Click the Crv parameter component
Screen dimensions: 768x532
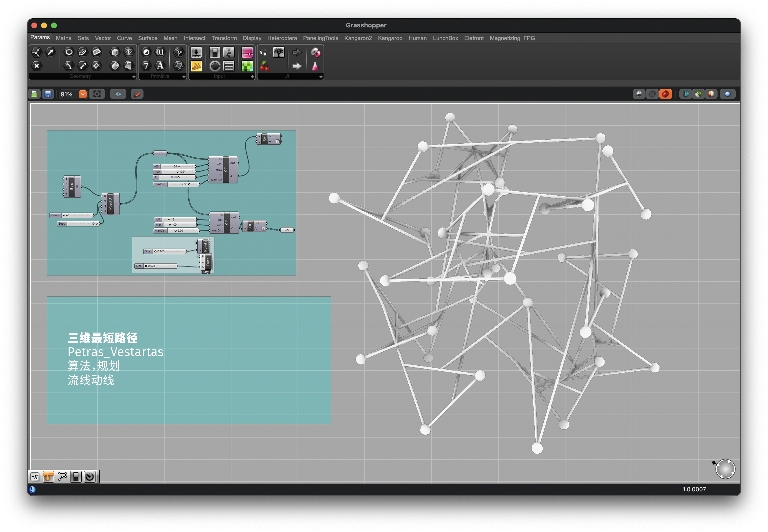pyautogui.click(x=287, y=230)
